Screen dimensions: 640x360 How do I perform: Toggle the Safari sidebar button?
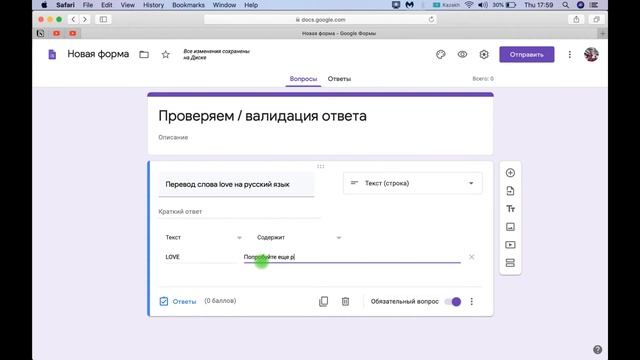click(103, 19)
